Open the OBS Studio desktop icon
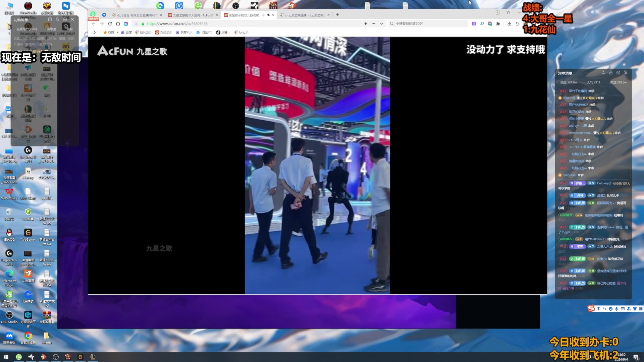This screenshot has height=362, width=644. click(9, 317)
